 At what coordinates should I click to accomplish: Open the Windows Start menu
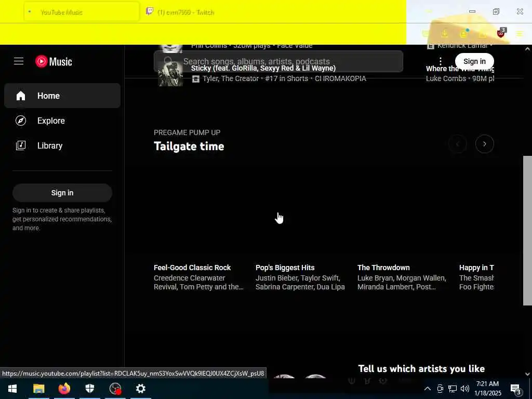click(x=12, y=389)
